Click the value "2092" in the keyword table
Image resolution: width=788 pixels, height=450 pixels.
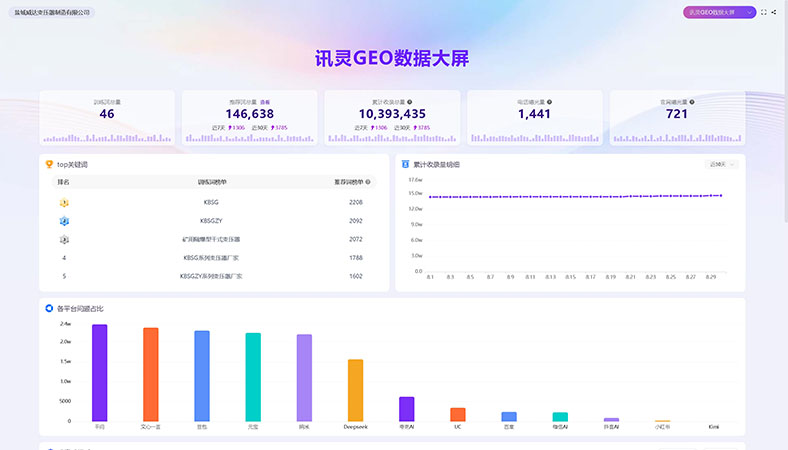tap(356, 221)
